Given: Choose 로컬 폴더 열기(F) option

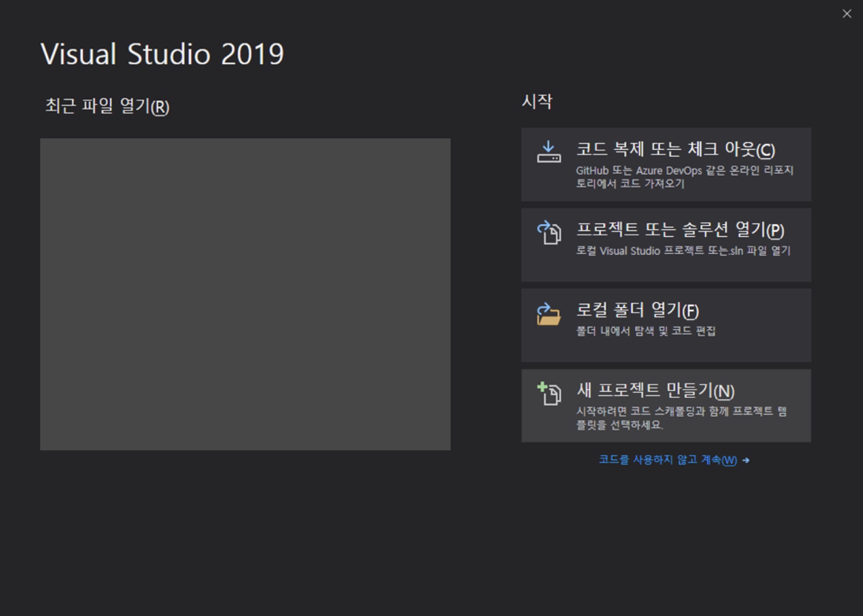Looking at the screenshot, I should click(666, 325).
